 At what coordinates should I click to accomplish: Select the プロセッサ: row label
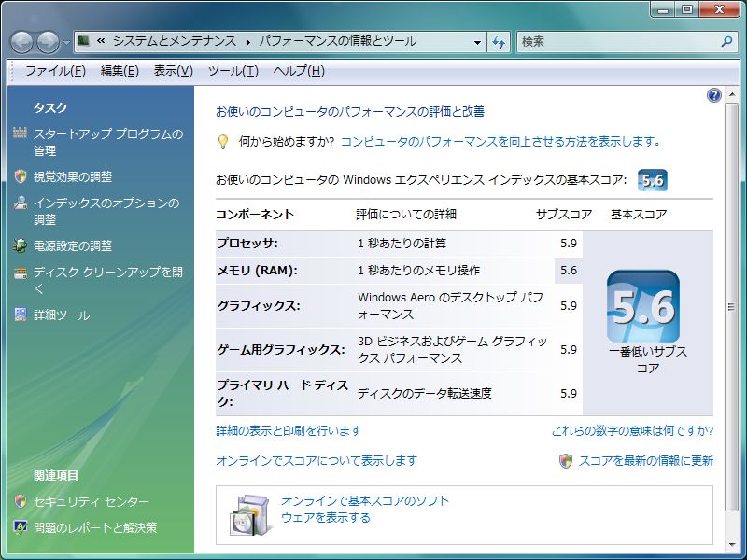point(247,243)
